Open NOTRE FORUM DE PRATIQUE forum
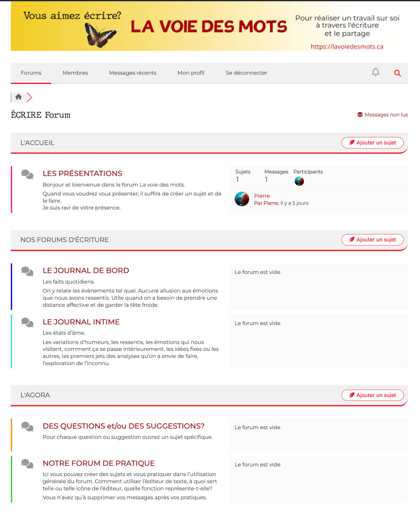The height and width of the screenshot is (530, 420). click(99, 463)
